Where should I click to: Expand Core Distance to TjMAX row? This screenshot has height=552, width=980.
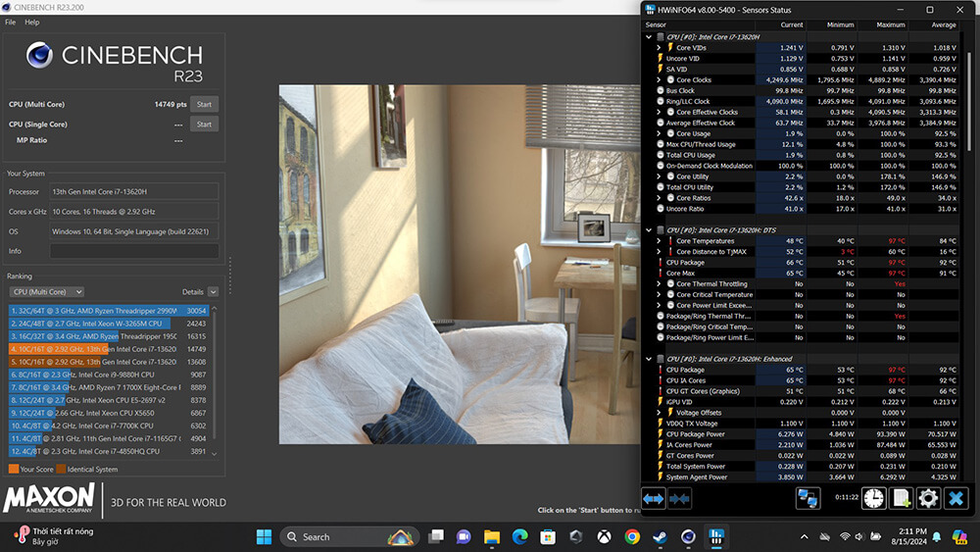click(659, 251)
